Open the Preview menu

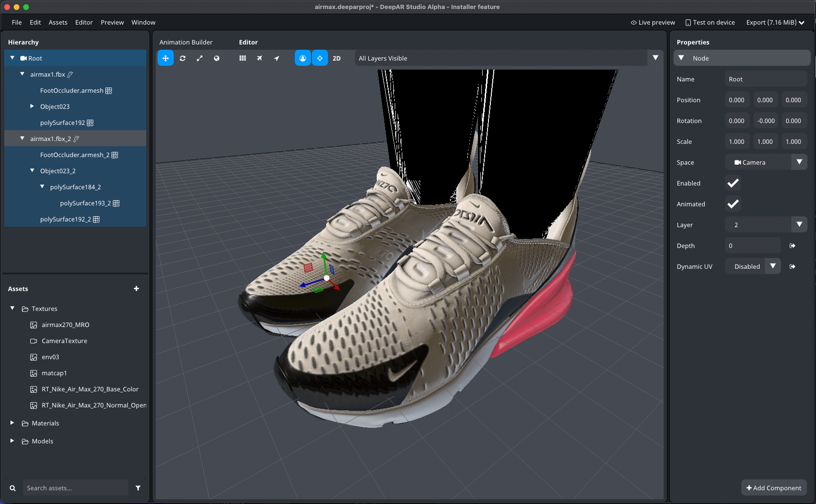coord(112,22)
